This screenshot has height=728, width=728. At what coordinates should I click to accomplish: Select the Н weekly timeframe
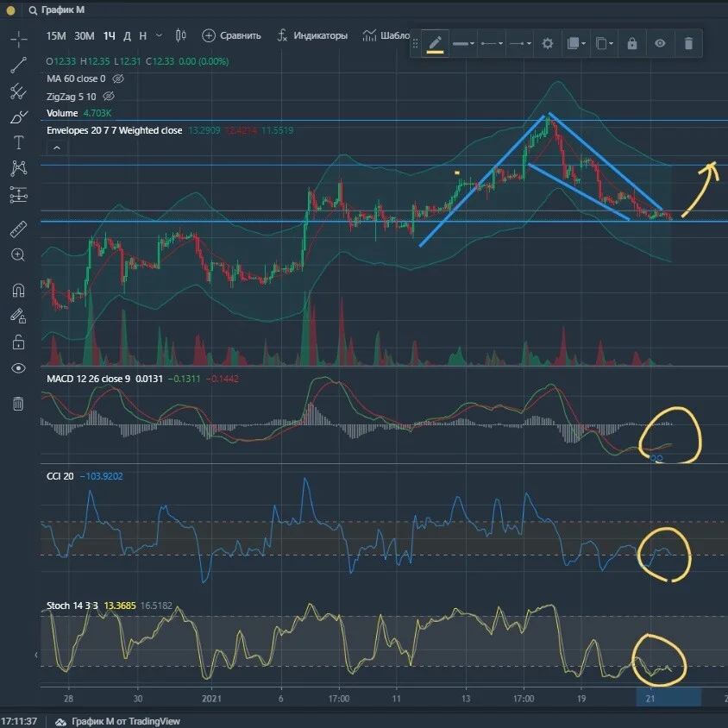143,35
